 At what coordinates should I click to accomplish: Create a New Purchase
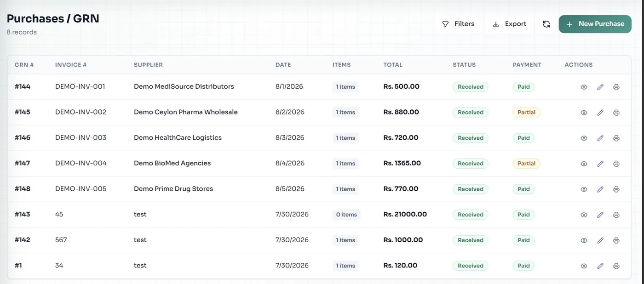click(595, 24)
